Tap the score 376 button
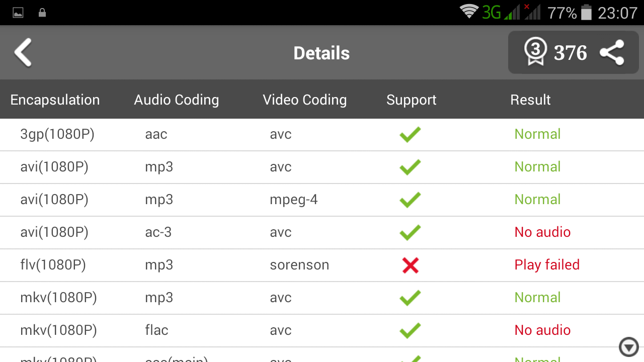This screenshot has height=362, width=644. click(x=570, y=53)
